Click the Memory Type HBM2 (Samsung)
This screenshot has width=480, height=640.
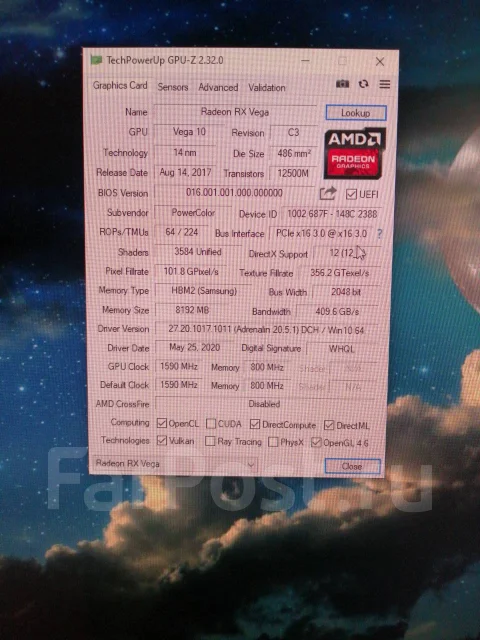[203, 291]
